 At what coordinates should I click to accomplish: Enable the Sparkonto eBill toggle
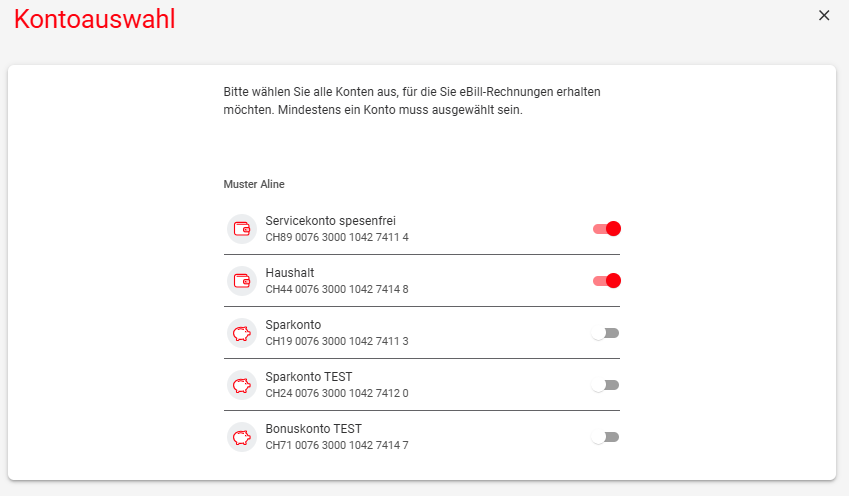605,333
